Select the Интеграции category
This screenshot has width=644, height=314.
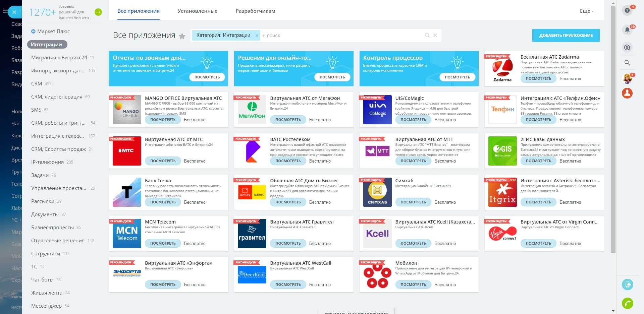coord(47,45)
